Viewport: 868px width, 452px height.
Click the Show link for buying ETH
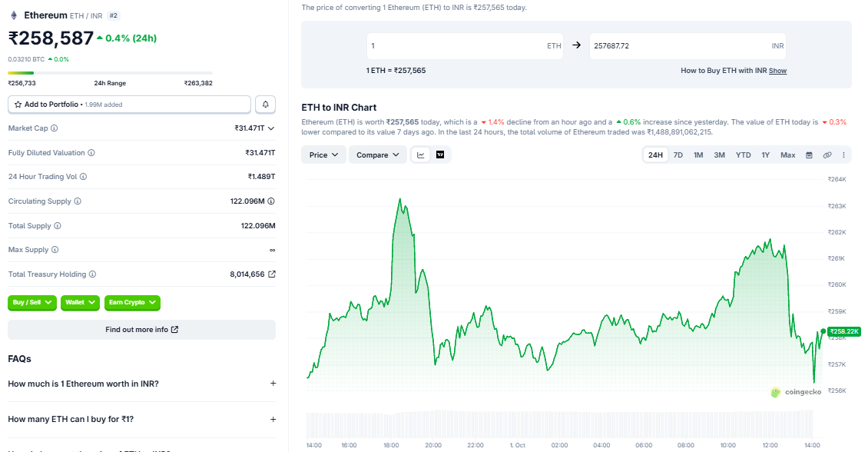click(778, 71)
